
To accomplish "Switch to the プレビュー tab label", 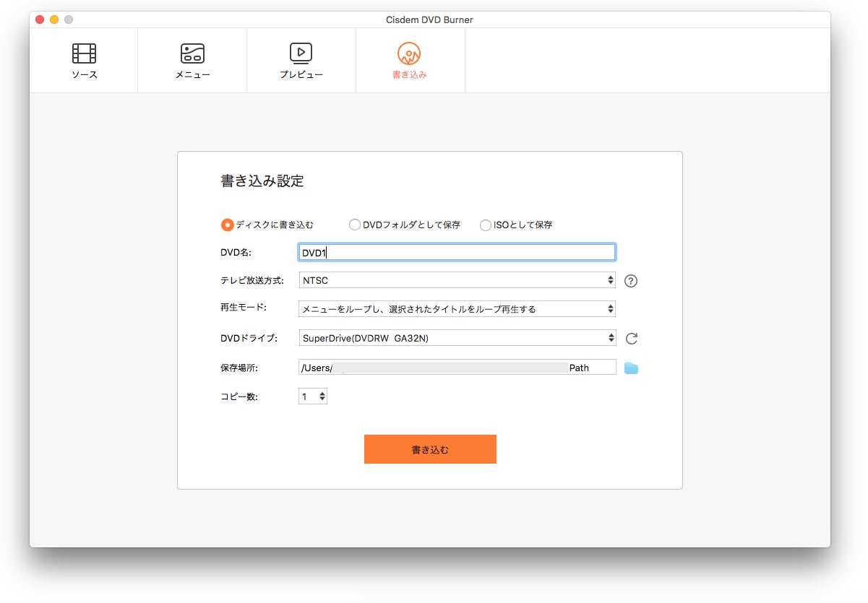I will point(301,74).
